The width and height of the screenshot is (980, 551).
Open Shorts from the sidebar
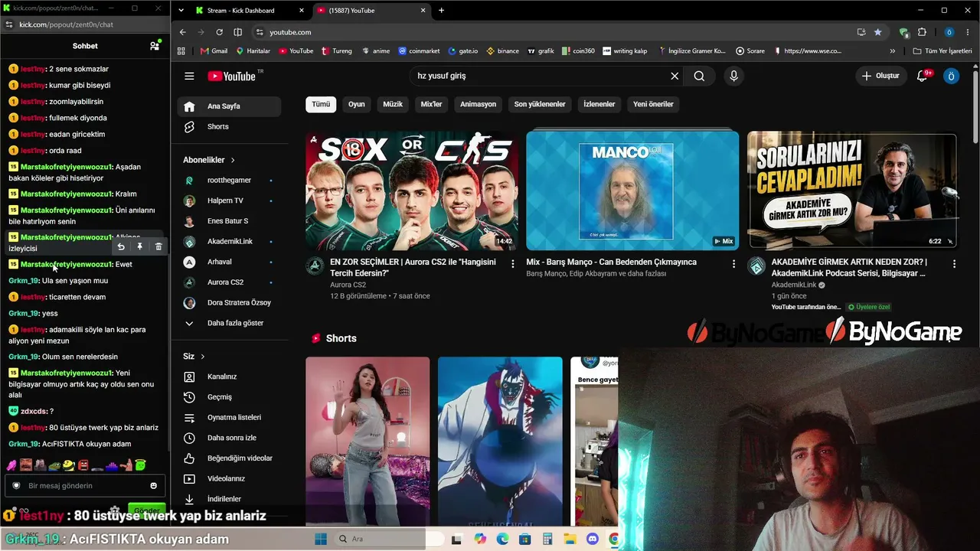tap(229, 126)
